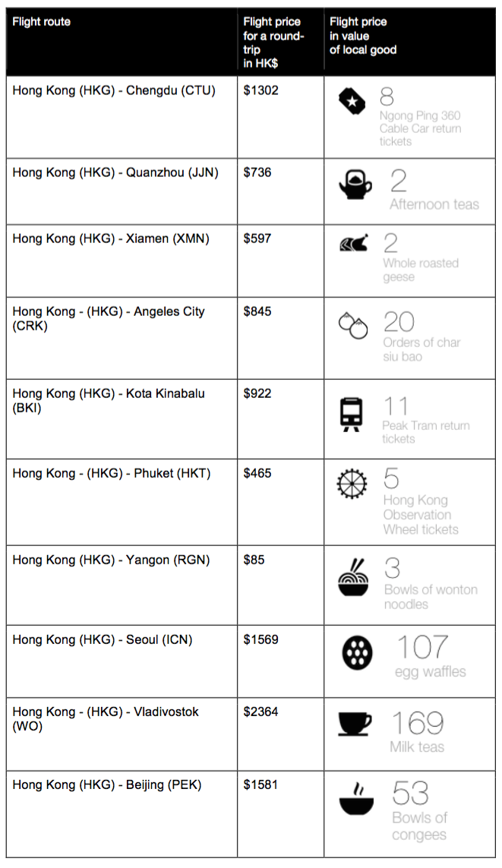Viewport: 502px width, 868px height.
Task: Select Flight price in value of local good header
Action: 363,36
